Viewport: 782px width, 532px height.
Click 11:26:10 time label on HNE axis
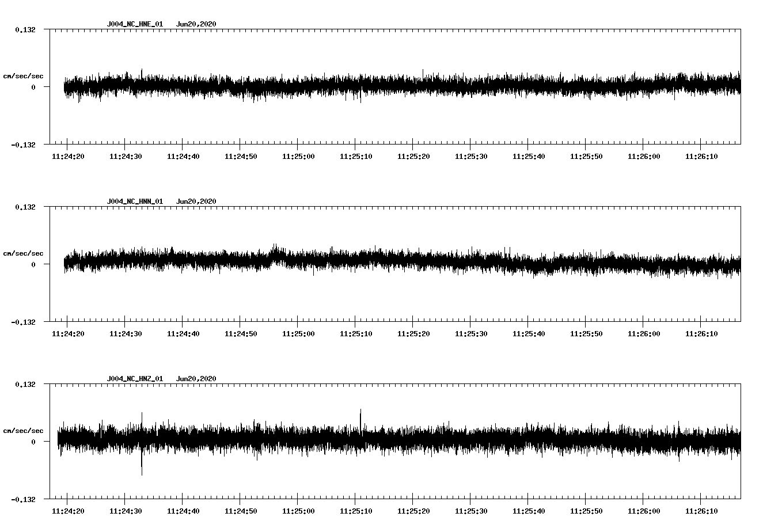701,157
